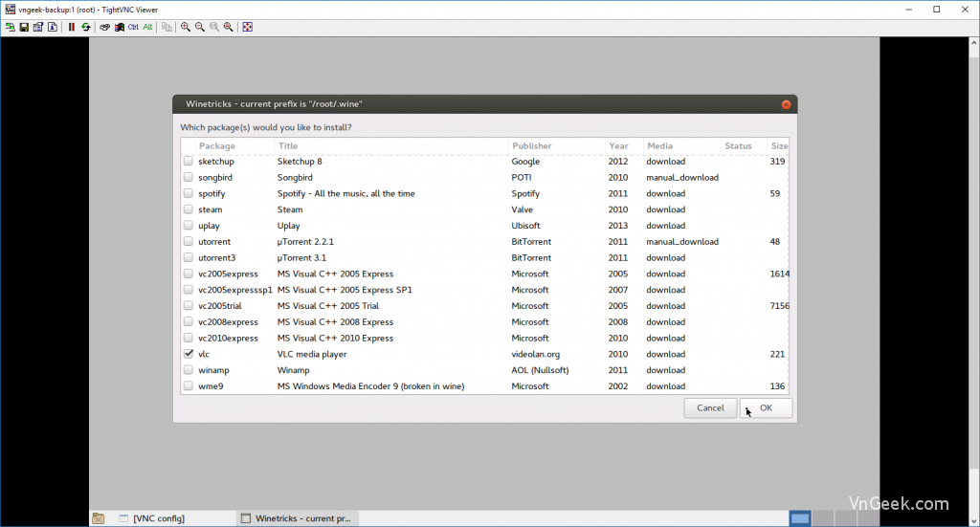Click the 'MS Visual C++ 2008 Express' title

click(x=336, y=322)
